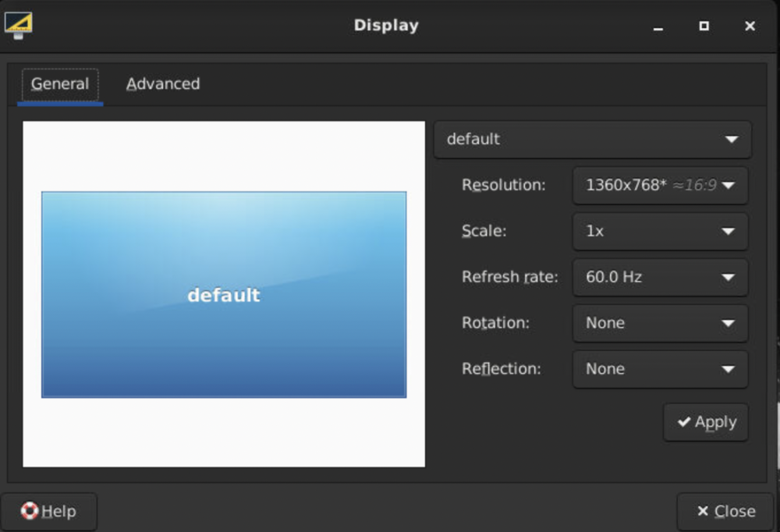
Task: Expand the Scale dropdown set to 1x
Action: coord(660,231)
